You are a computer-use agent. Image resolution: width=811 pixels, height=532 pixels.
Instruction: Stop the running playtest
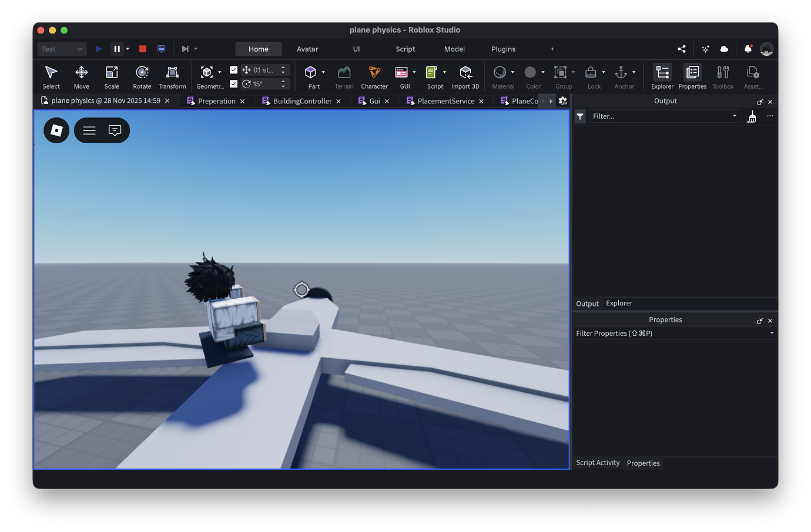pyautogui.click(x=142, y=49)
